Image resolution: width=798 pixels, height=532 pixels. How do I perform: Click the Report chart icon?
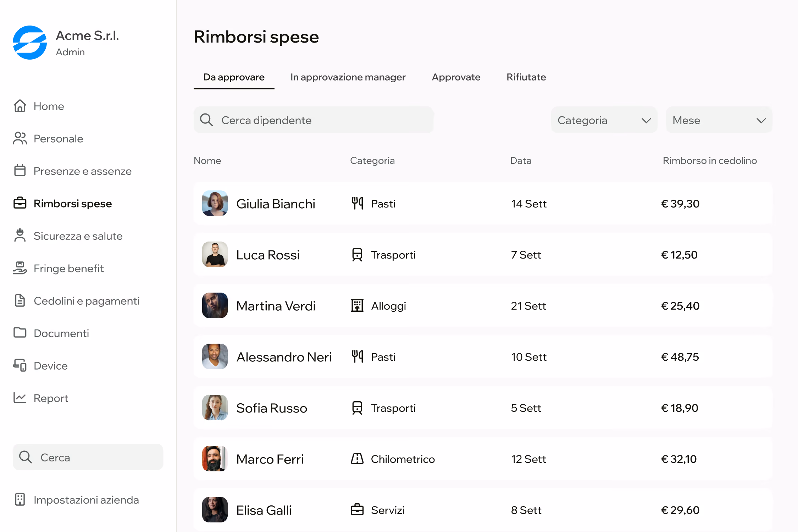coord(20,398)
